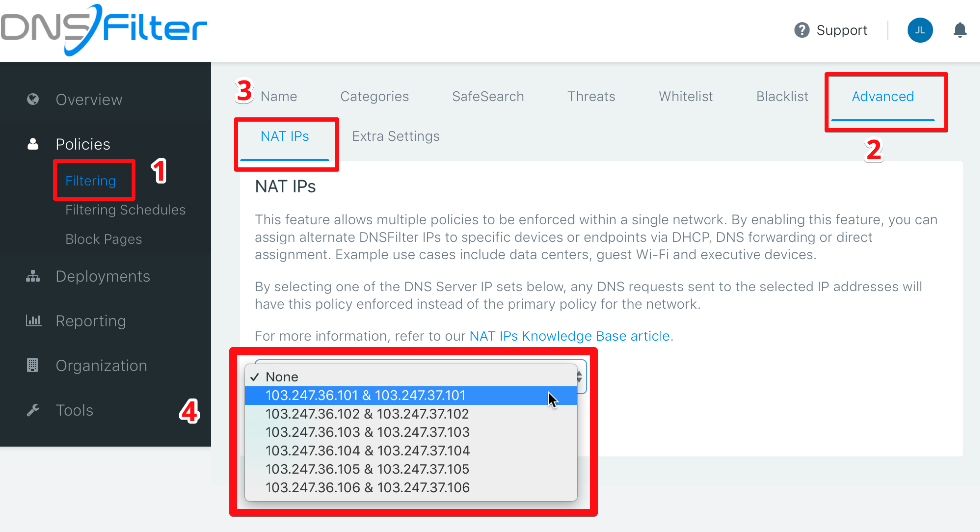
Task: Choose None in the NAT IP dropdown
Action: coord(411,377)
